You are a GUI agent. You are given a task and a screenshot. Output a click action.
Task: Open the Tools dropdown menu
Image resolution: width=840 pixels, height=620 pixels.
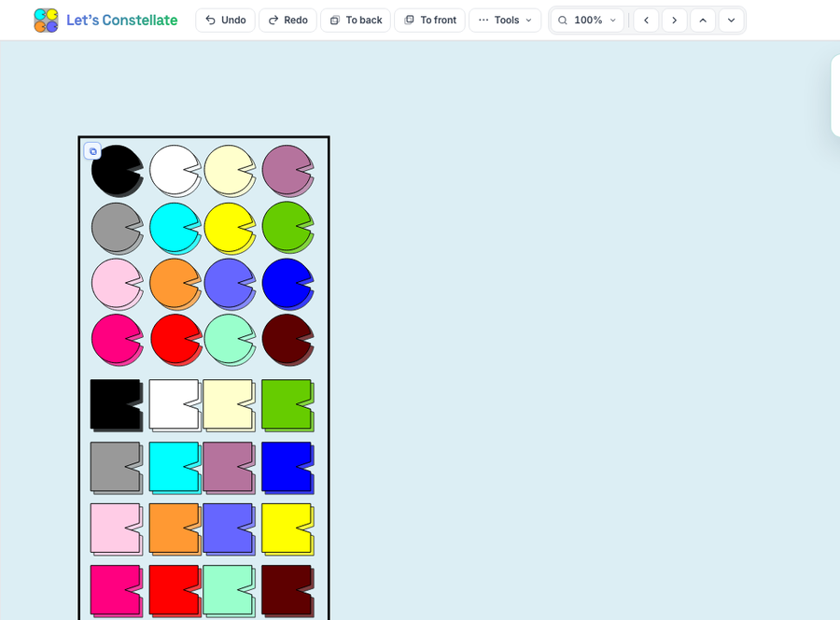pyautogui.click(x=505, y=21)
